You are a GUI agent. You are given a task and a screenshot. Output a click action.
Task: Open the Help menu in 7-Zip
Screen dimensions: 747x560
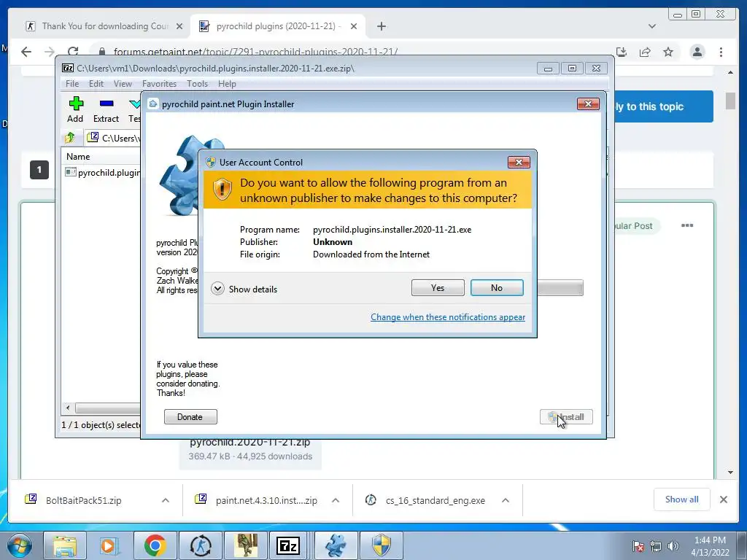(227, 84)
